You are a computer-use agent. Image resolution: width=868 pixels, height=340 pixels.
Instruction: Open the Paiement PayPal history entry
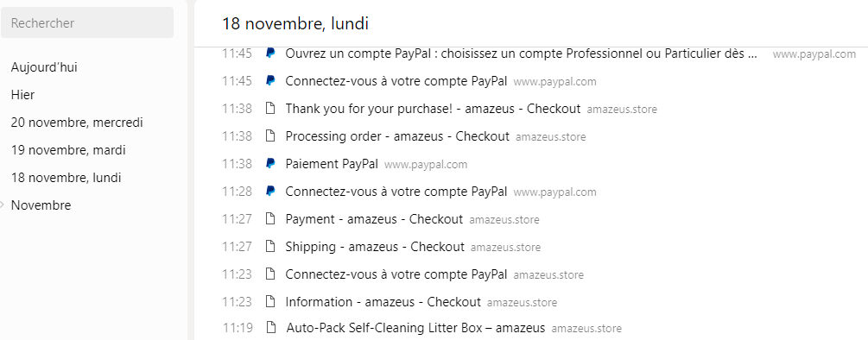[332, 164]
